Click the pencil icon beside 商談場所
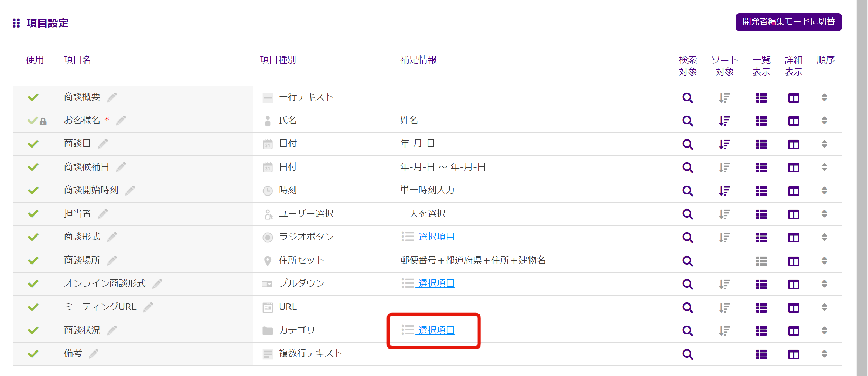The width and height of the screenshot is (868, 376). click(112, 260)
